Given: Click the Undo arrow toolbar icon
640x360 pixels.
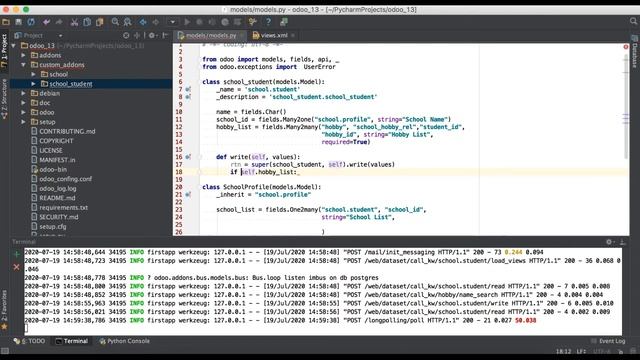Looking at the screenshot, I should pyautogui.click(x=47, y=22).
